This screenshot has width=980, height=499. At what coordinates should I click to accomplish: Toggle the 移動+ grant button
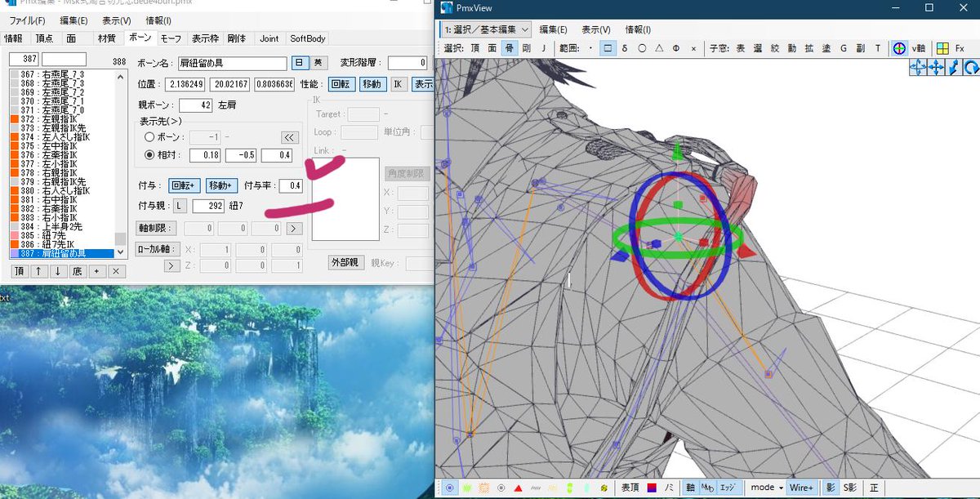221,186
